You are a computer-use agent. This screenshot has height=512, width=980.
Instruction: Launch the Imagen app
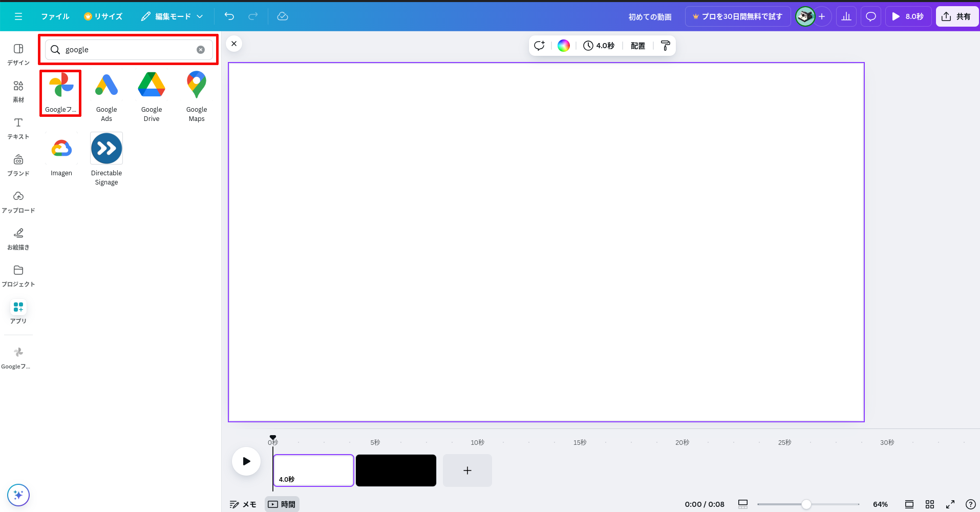pos(61,154)
